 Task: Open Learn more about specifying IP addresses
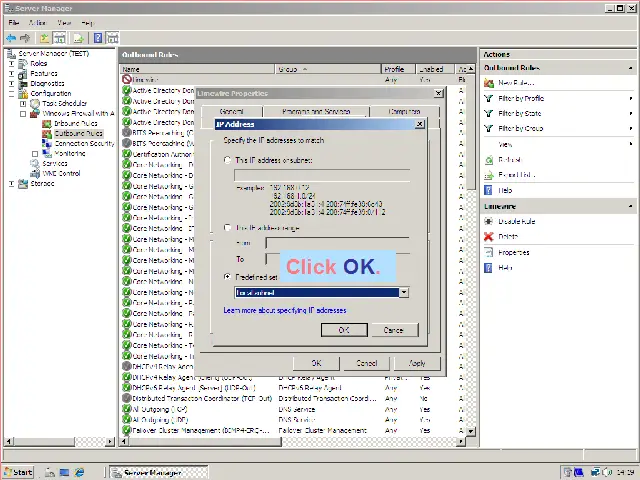click(x=285, y=311)
